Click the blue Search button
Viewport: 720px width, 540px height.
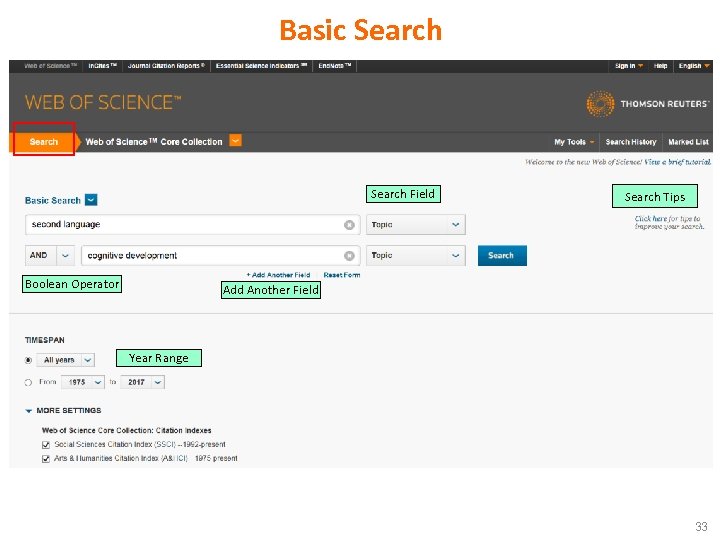[x=502, y=256]
